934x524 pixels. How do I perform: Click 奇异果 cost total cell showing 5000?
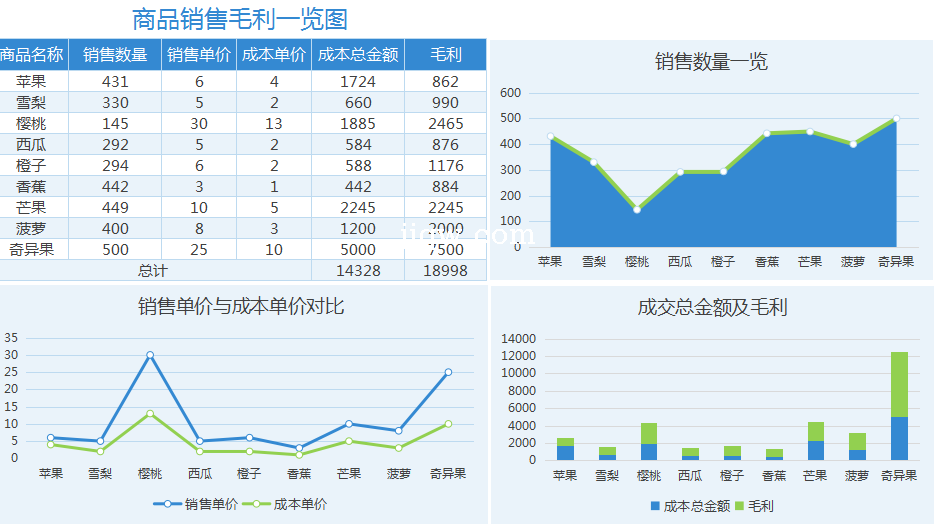[358, 250]
